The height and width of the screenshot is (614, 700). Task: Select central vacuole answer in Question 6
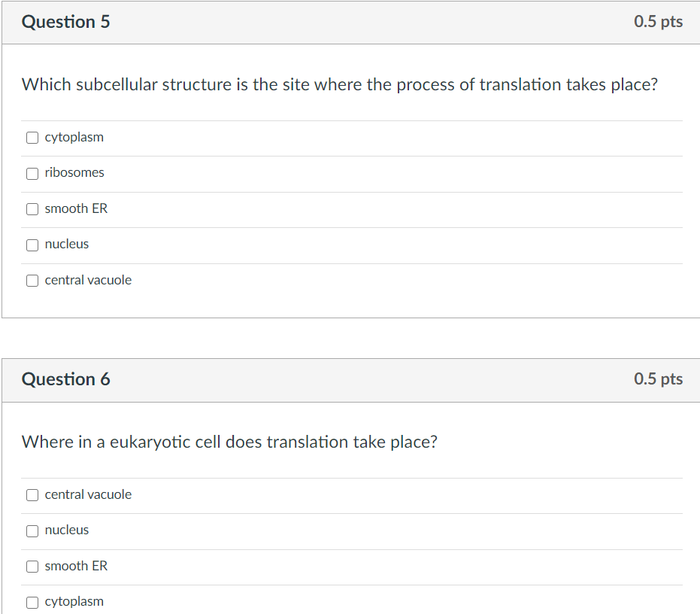click(x=32, y=495)
